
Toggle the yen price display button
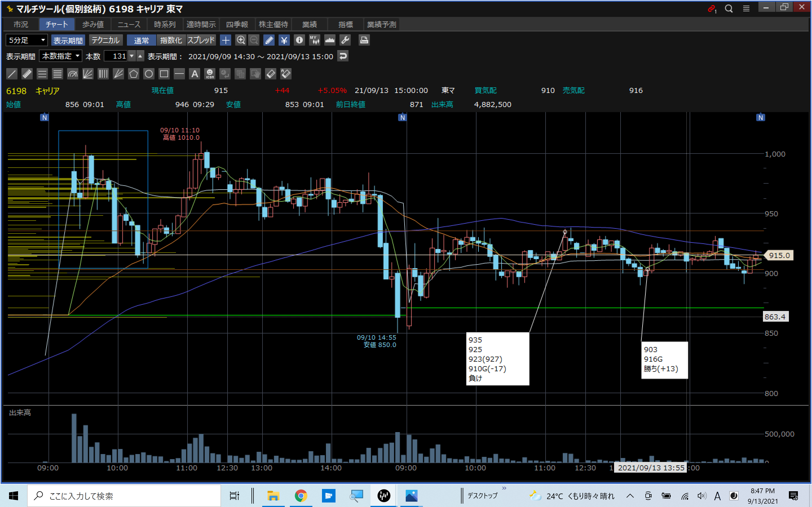point(284,40)
